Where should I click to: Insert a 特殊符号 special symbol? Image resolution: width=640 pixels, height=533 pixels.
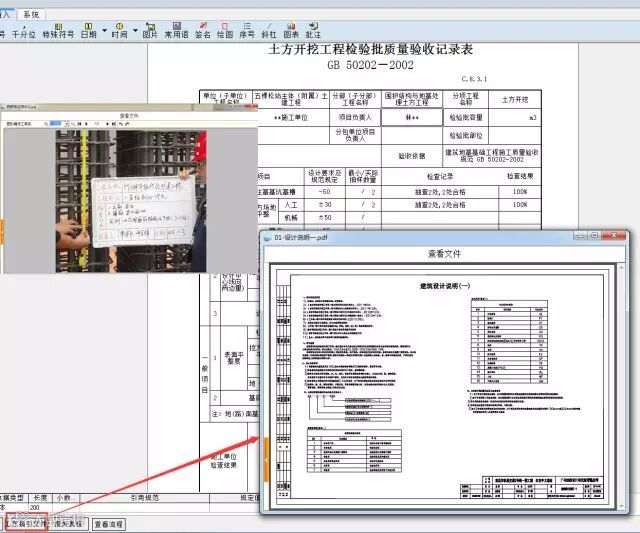click(58, 31)
